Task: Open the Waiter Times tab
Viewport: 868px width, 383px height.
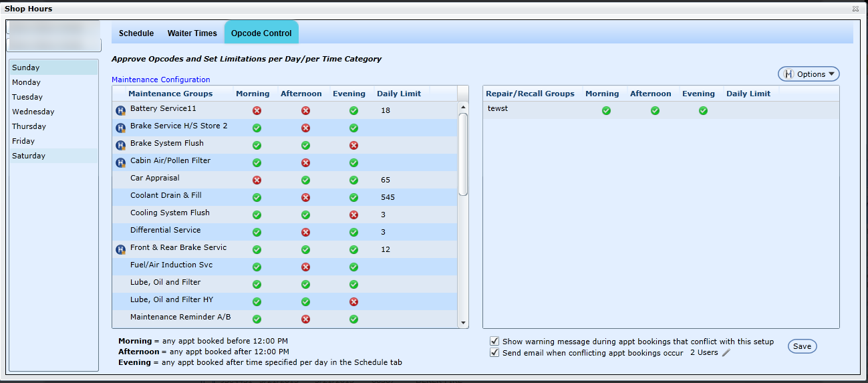Action: [192, 33]
